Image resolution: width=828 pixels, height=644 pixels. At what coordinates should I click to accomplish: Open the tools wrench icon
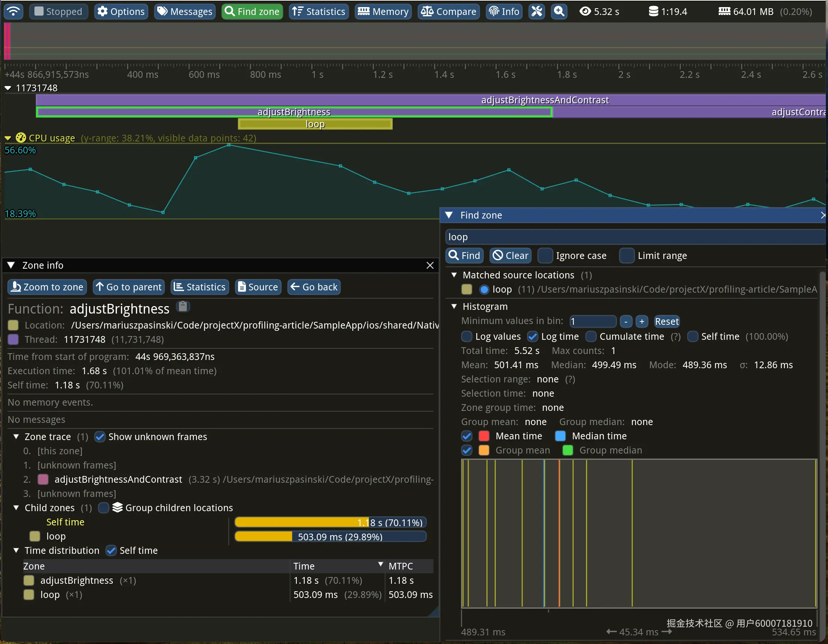(x=537, y=11)
